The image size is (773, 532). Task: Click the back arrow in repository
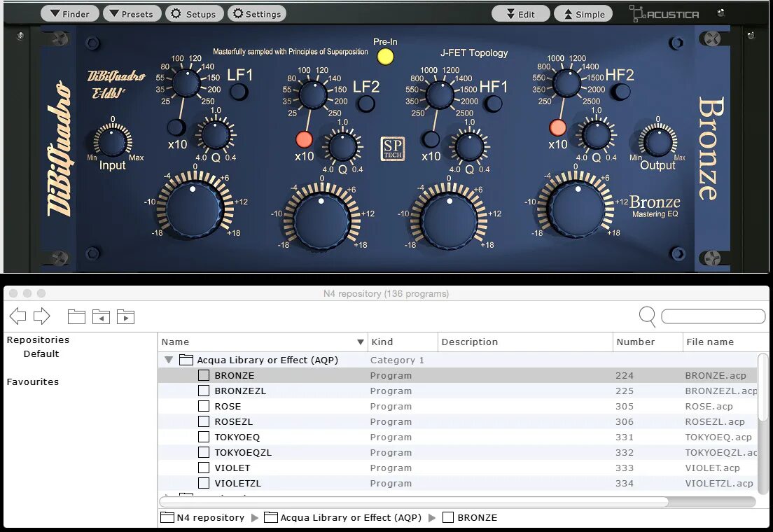[18, 316]
